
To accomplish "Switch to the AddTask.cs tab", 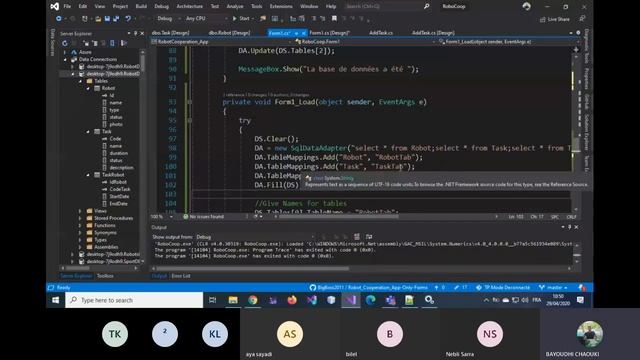I will pos(381,33).
